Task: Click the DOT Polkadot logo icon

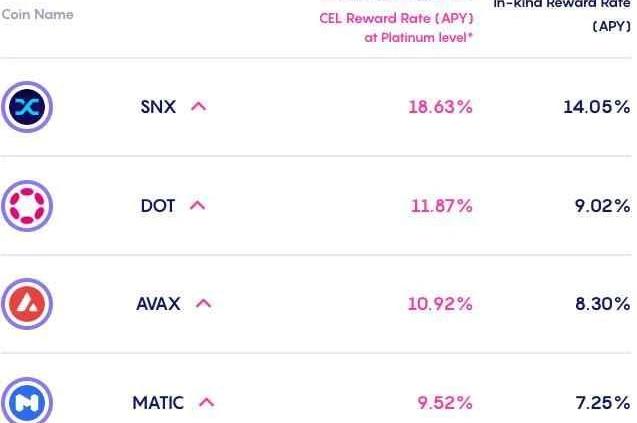Action: tap(27, 206)
